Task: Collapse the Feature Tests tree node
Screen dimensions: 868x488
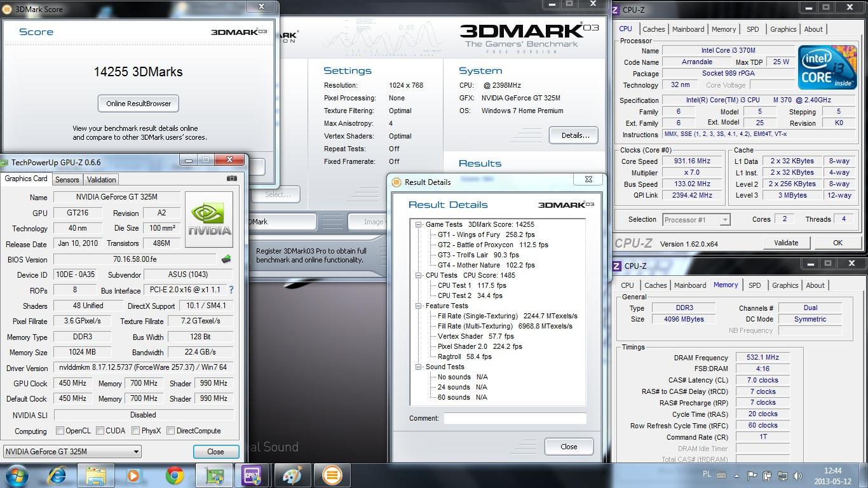Action: tap(419, 306)
